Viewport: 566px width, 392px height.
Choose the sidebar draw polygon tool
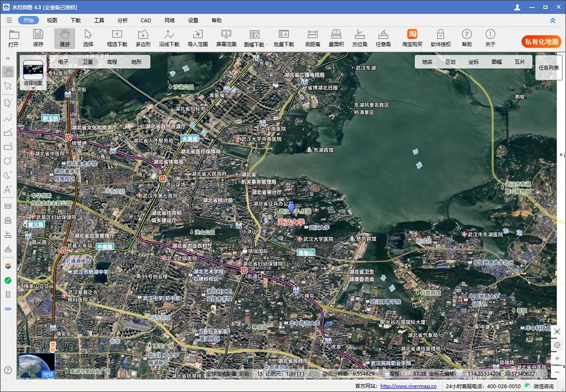point(8,132)
